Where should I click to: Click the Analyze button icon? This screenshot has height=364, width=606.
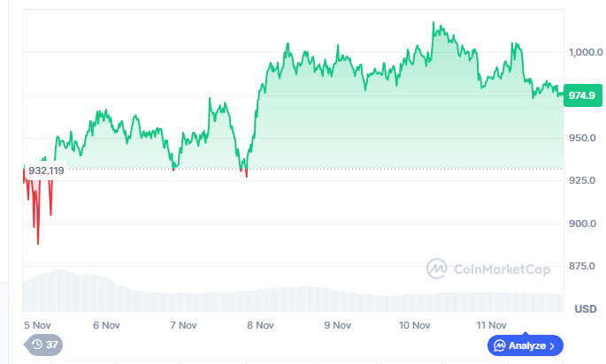tap(500, 345)
